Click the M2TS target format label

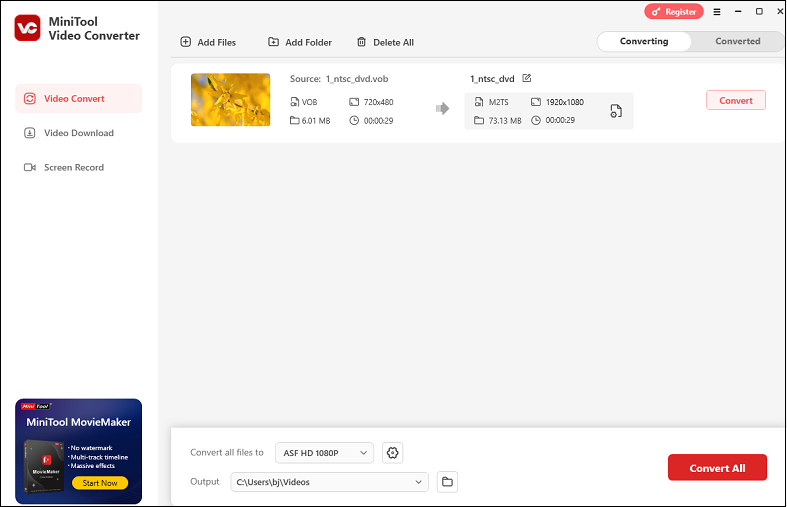pos(498,102)
